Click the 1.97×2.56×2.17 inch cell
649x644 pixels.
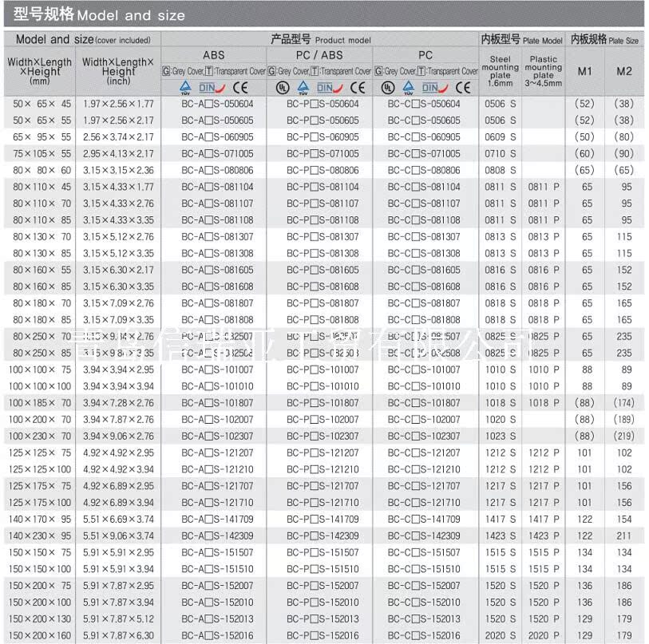coord(118,121)
